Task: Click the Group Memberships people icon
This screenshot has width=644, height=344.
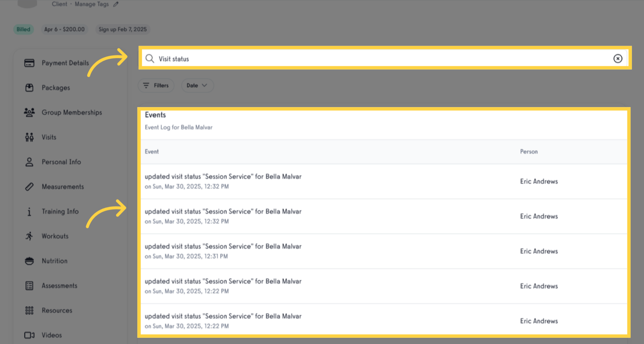Action: pos(29,112)
